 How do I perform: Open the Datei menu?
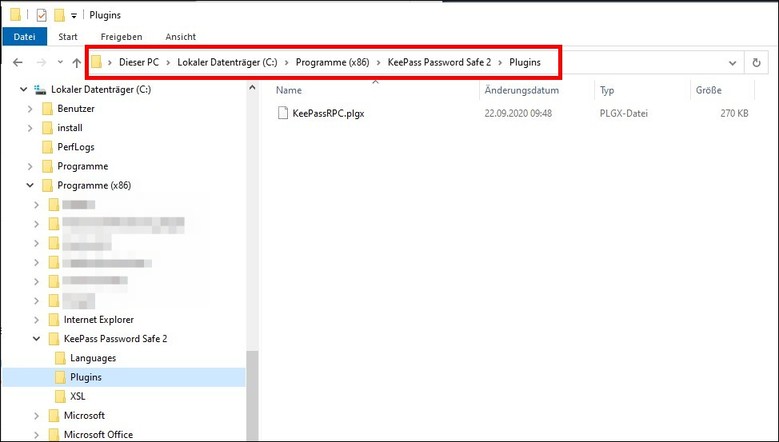24,37
